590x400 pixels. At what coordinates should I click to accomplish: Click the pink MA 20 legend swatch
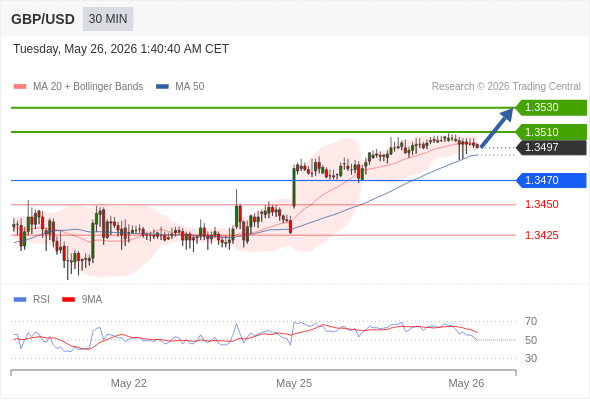click(20, 87)
